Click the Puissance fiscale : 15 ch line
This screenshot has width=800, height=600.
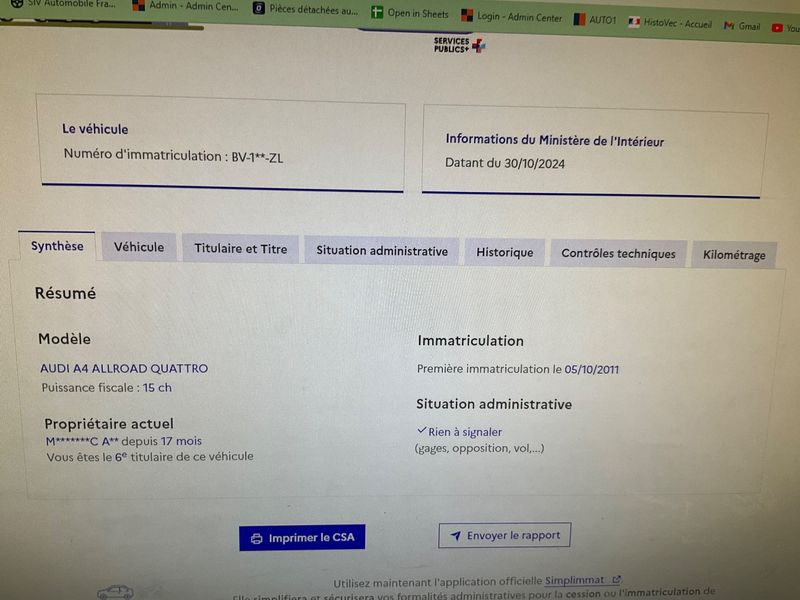point(107,388)
